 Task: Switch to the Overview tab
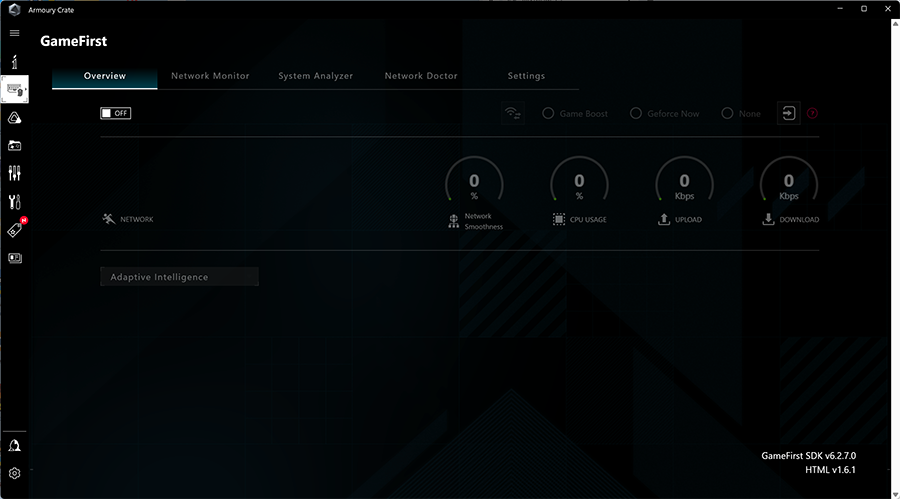coord(104,76)
